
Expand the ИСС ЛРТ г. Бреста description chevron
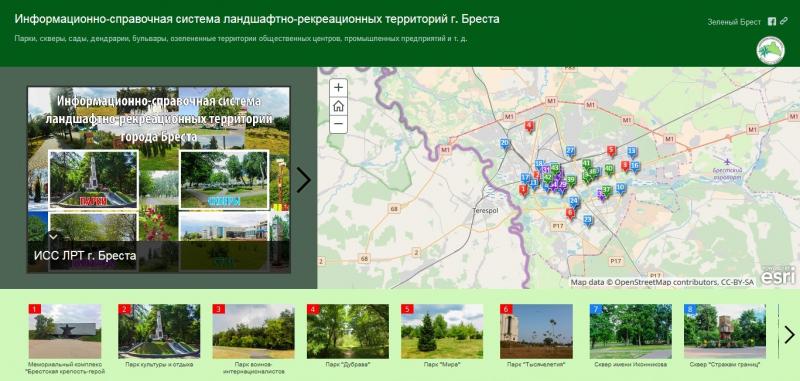[53, 237]
